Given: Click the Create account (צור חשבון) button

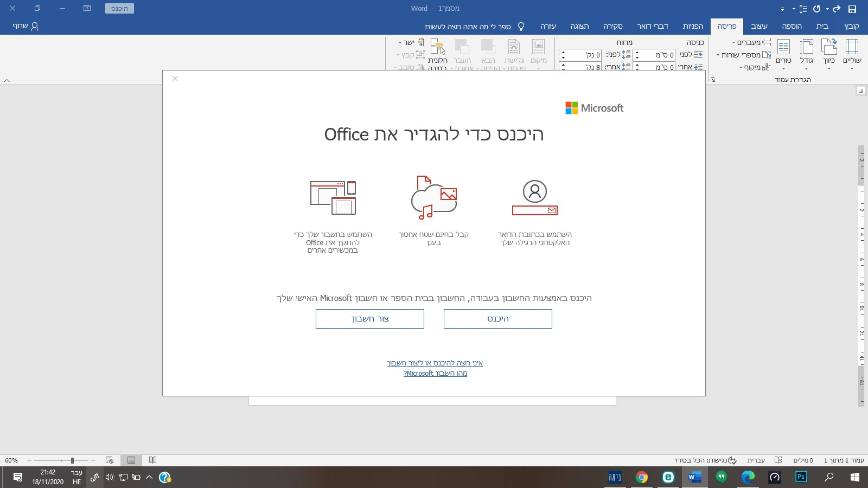Looking at the screenshot, I should click(x=370, y=319).
